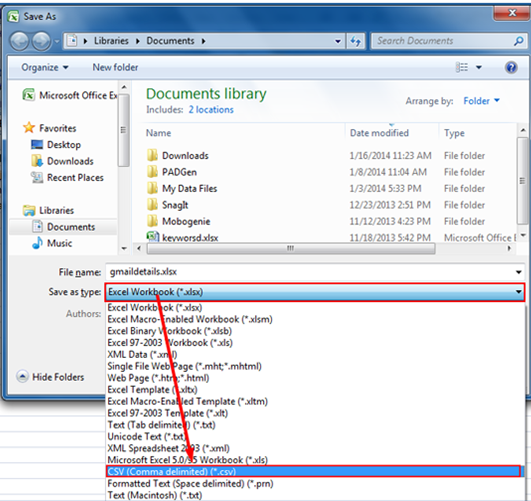Sort by the Name column header
This screenshot has height=501, width=531.
coord(158,133)
